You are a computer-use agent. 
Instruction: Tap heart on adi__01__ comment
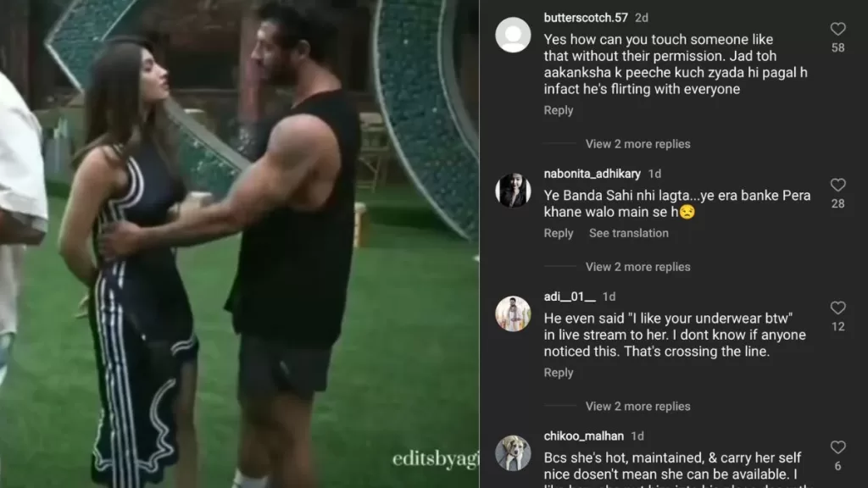(837, 308)
